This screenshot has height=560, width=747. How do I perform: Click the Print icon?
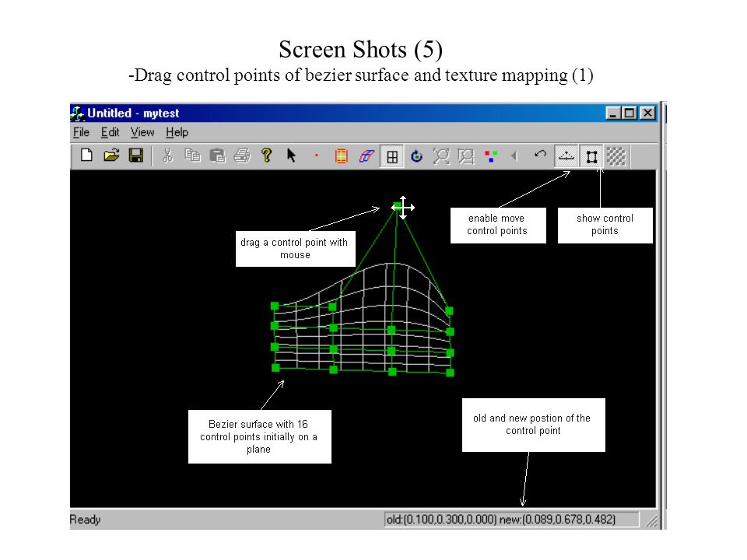(x=242, y=156)
